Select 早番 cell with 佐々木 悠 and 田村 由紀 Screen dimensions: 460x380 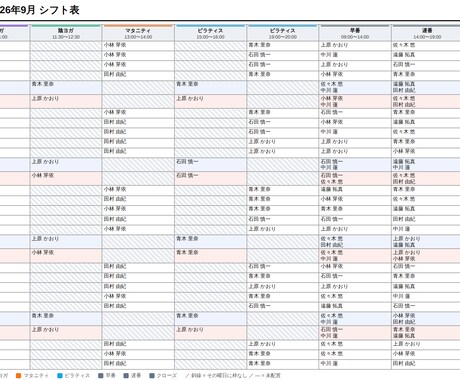pos(355,242)
